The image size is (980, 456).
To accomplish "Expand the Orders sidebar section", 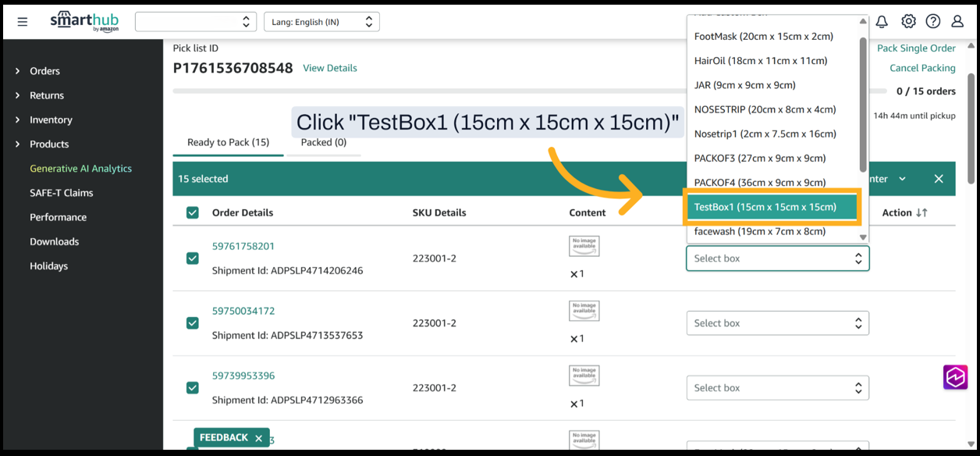I will (44, 71).
